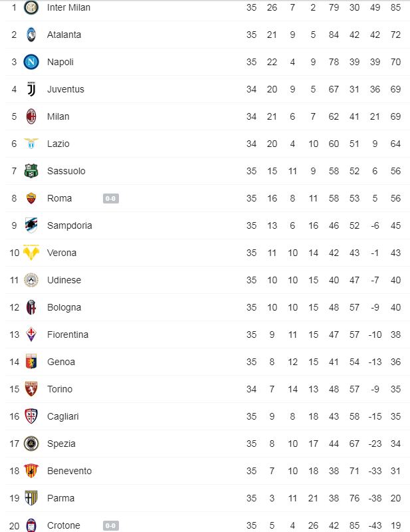This screenshot has width=410, height=532.
Task: Go to the Cagliari team page
Action: point(62,416)
